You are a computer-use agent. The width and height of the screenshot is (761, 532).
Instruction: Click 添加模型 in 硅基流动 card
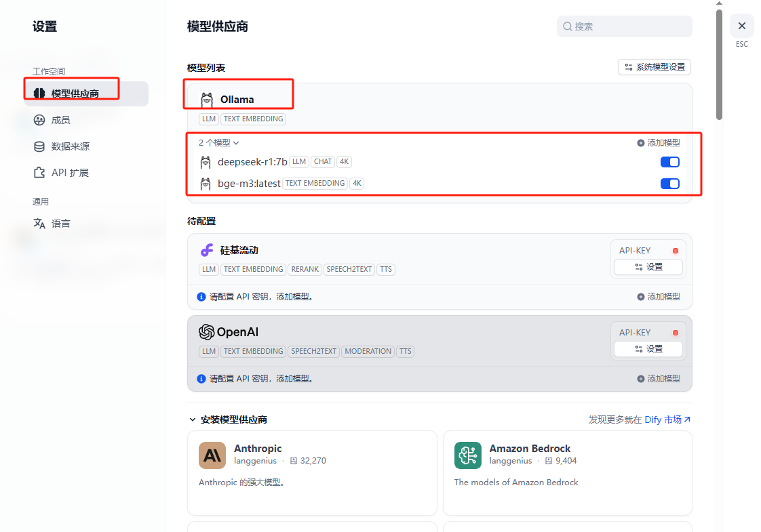click(x=659, y=296)
